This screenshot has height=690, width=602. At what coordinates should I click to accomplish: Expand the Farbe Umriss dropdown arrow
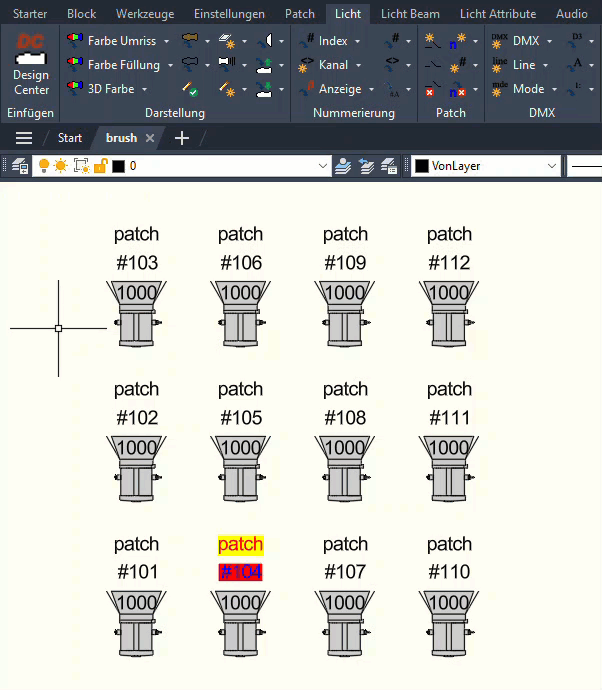[166, 41]
